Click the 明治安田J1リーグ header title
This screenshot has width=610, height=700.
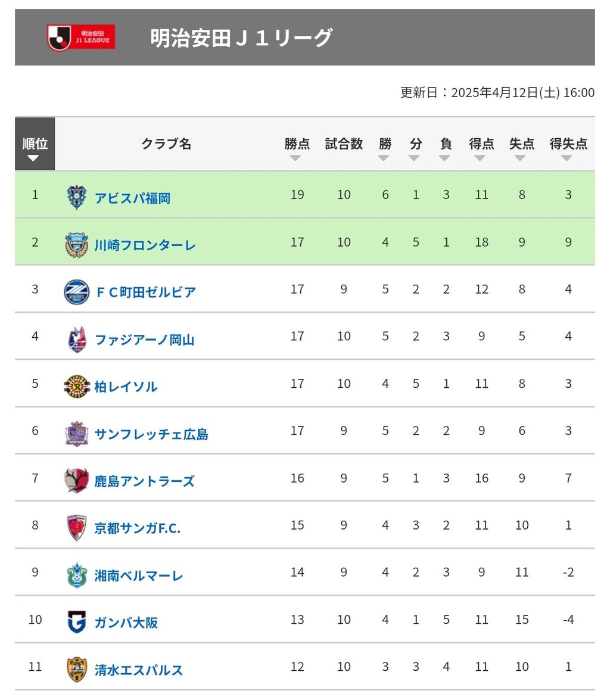[241, 38]
